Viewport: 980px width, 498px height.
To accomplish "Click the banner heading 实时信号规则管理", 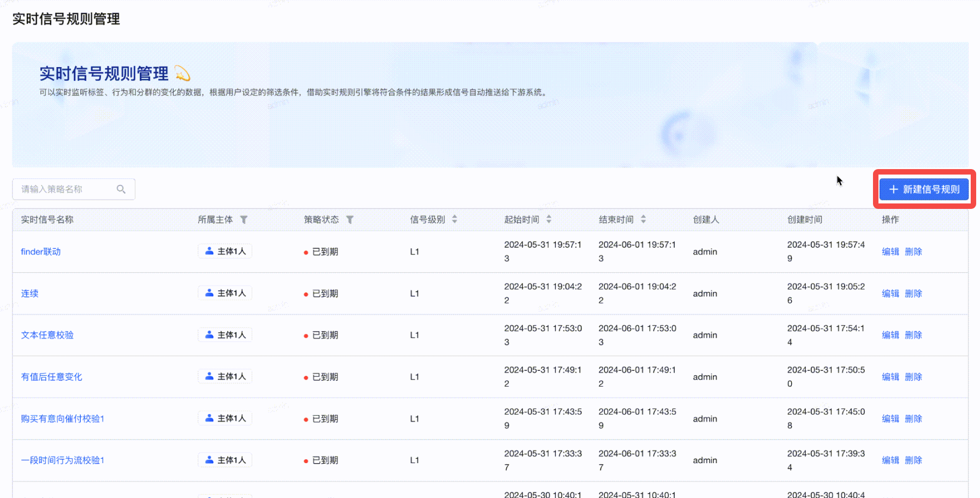I will point(104,74).
